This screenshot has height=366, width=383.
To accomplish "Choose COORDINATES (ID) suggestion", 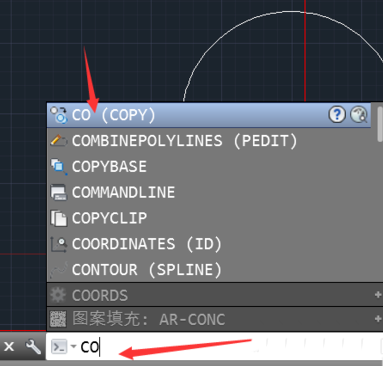I will [209, 244].
